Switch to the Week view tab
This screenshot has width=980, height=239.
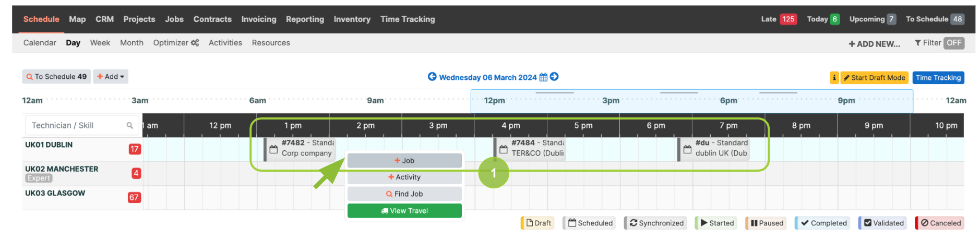click(100, 43)
